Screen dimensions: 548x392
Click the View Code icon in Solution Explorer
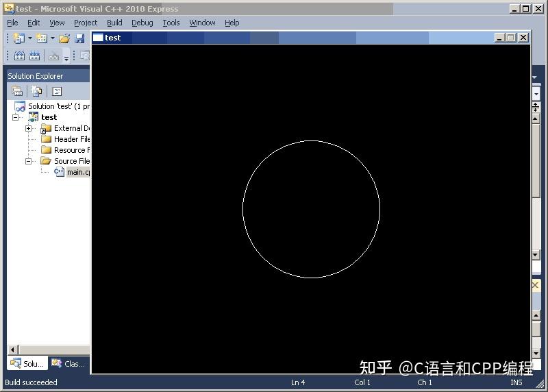[57, 92]
